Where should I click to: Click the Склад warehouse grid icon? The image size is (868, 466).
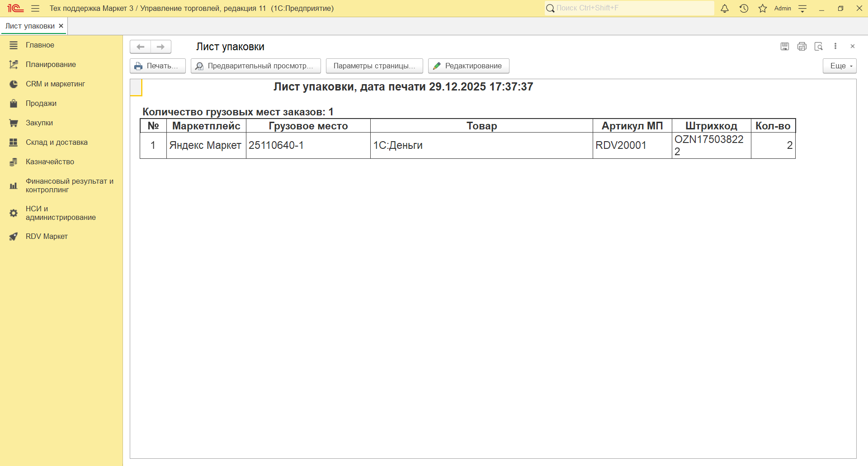14,143
